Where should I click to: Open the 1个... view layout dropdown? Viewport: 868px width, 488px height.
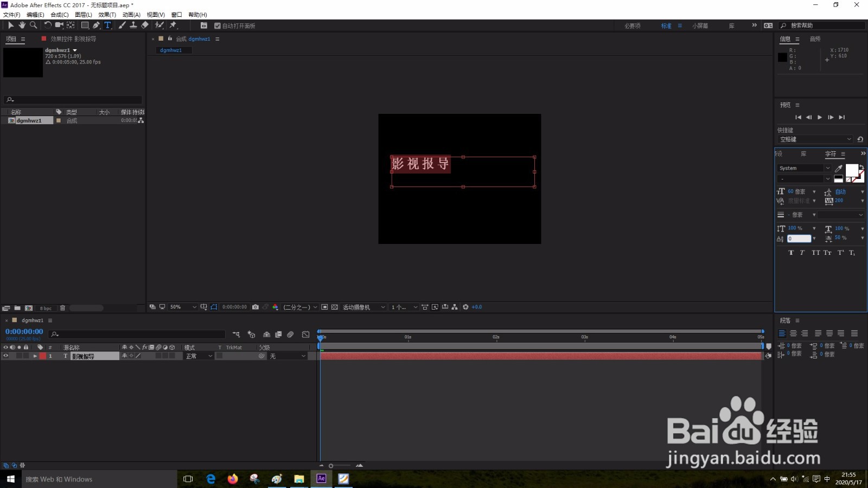point(404,307)
